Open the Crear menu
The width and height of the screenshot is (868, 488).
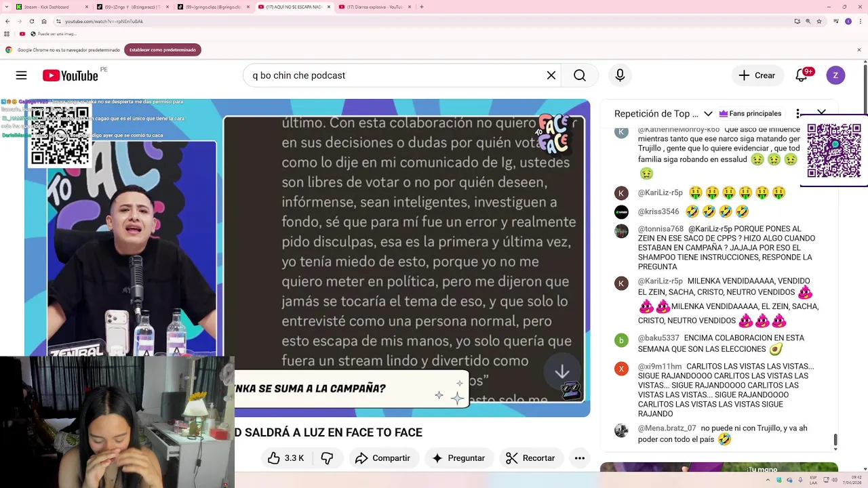(x=757, y=75)
